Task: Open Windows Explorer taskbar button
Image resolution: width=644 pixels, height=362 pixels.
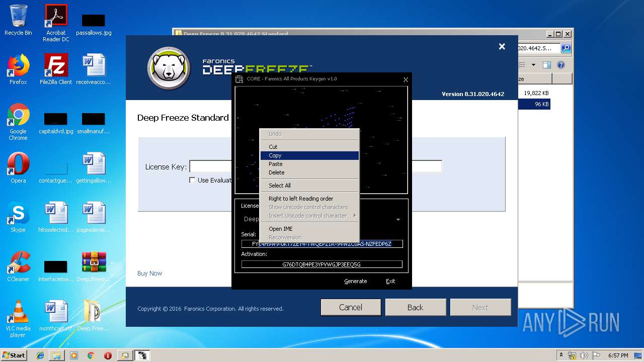Action: pyautogui.click(x=57, y=355)
